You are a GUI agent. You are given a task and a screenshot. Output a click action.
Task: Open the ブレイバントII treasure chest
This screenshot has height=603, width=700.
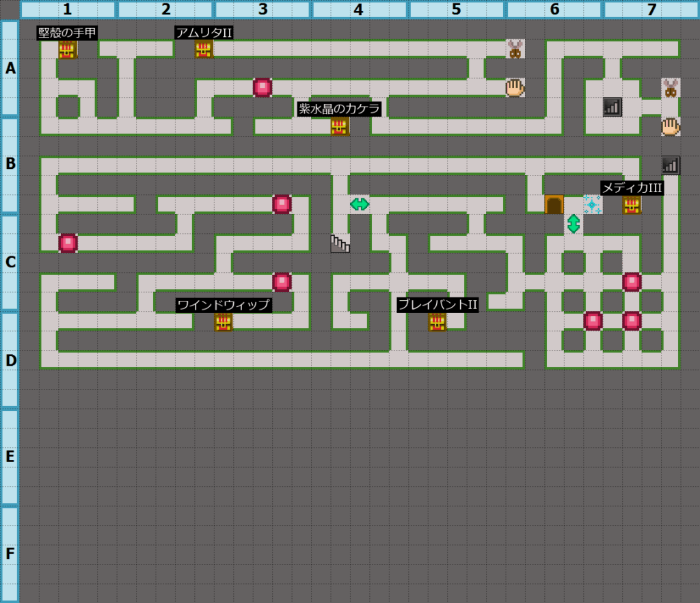click(x=437, y=322)
